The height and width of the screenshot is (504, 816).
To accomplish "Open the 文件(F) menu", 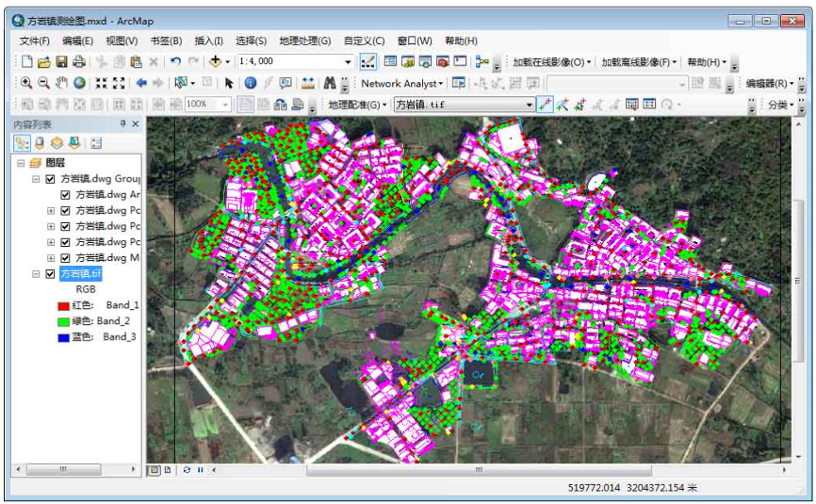I will click(x=34, y=41).
